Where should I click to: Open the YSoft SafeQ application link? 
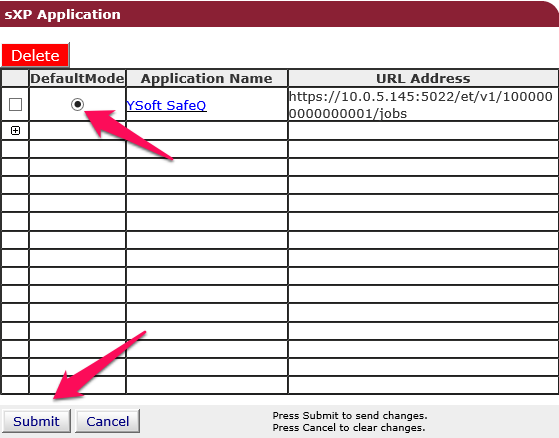[x=166, y=105]
